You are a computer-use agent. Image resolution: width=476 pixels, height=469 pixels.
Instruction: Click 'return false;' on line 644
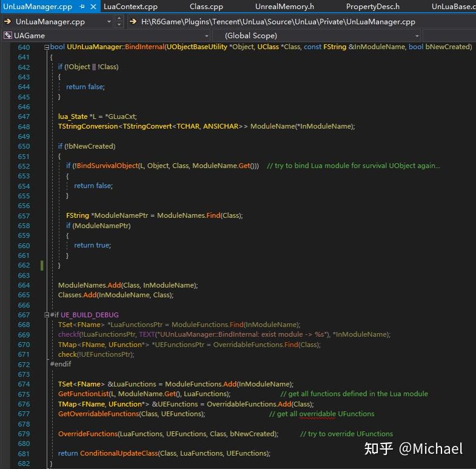click(x=85, y=87)
